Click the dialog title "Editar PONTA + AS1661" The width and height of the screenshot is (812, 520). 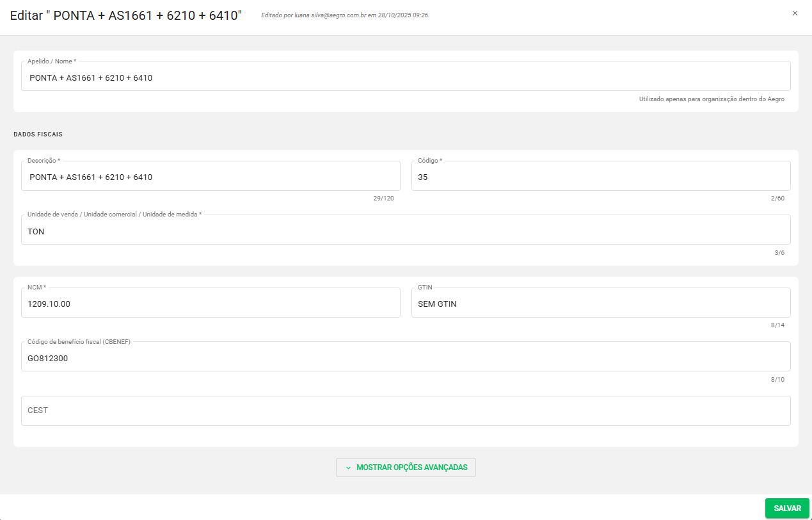[x=126, y=16]
